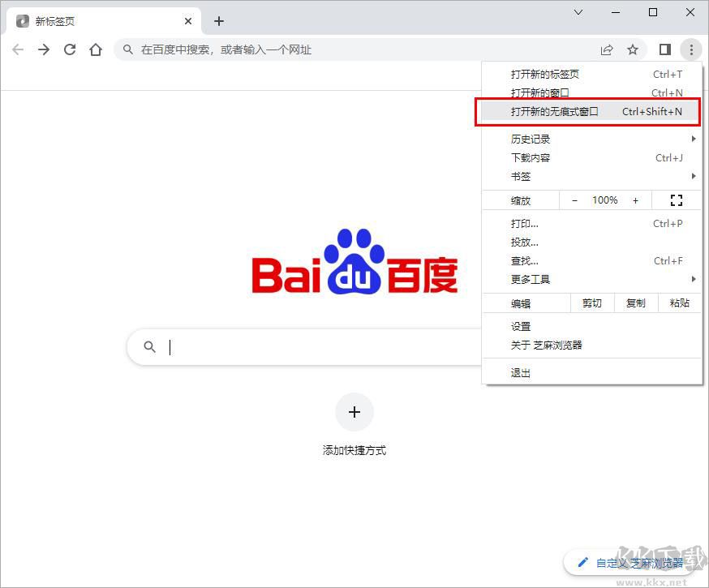Click the Baidu logo
This screenshot has width=709, height=588.
point(354,262)
